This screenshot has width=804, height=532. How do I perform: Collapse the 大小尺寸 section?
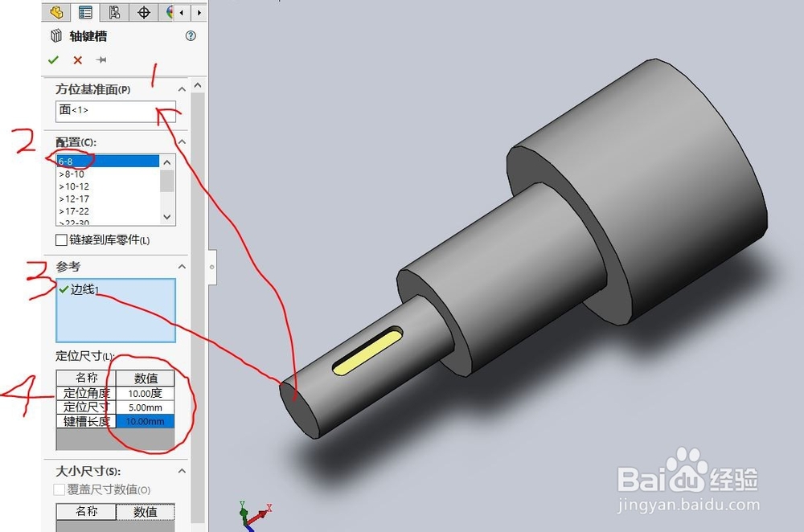tap(182, 471)
